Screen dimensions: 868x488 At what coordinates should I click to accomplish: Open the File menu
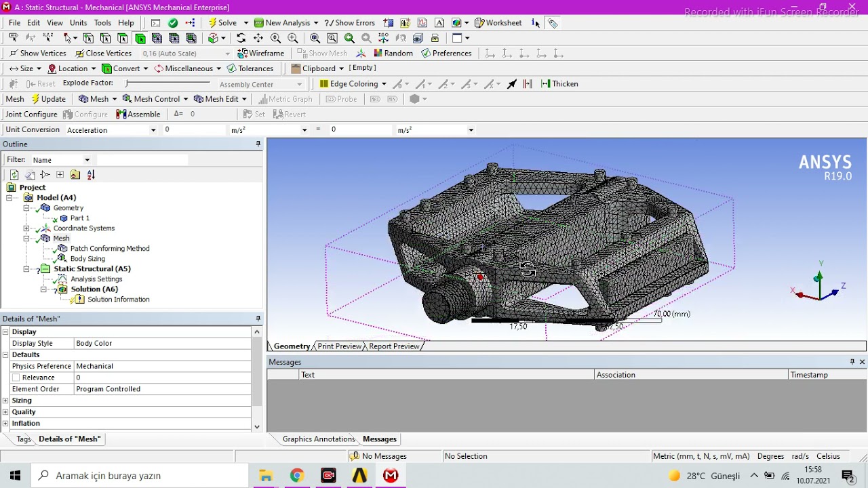point(14,22)
